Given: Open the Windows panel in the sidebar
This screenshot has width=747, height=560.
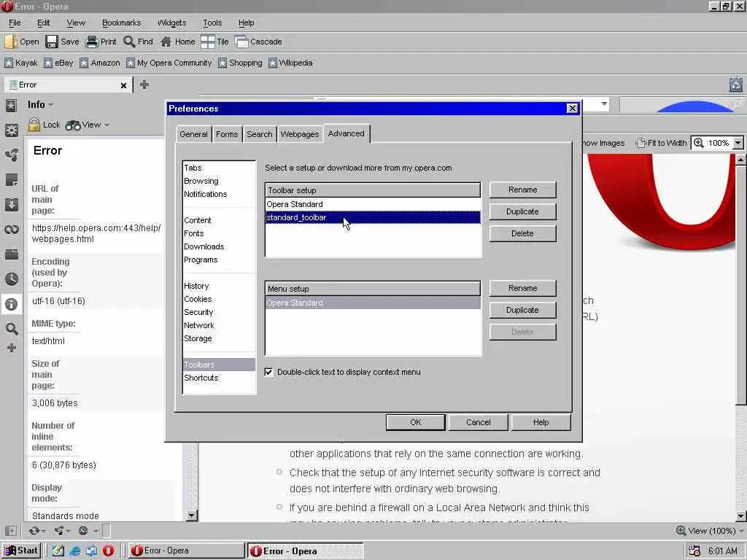Looking at the screenshot, I should point(12,254).
